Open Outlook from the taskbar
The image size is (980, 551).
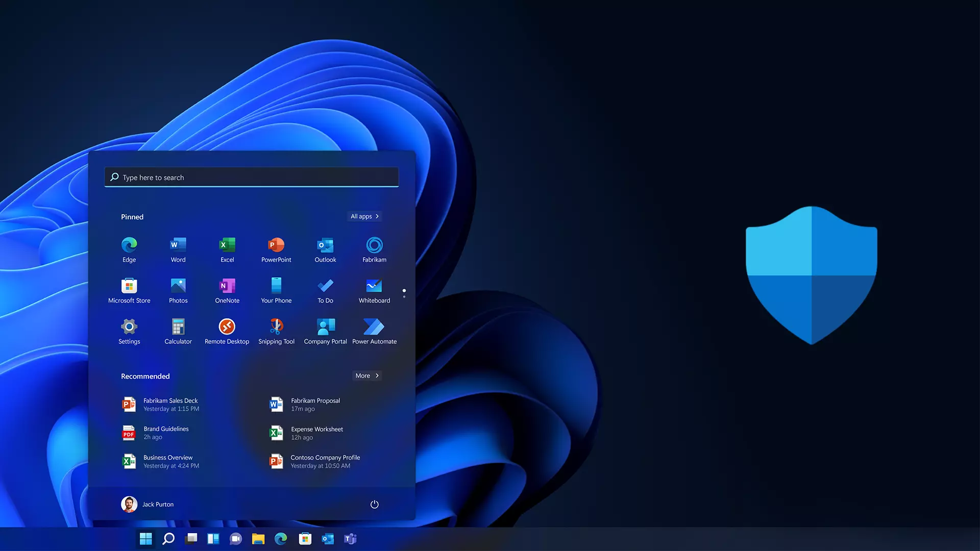328,539
